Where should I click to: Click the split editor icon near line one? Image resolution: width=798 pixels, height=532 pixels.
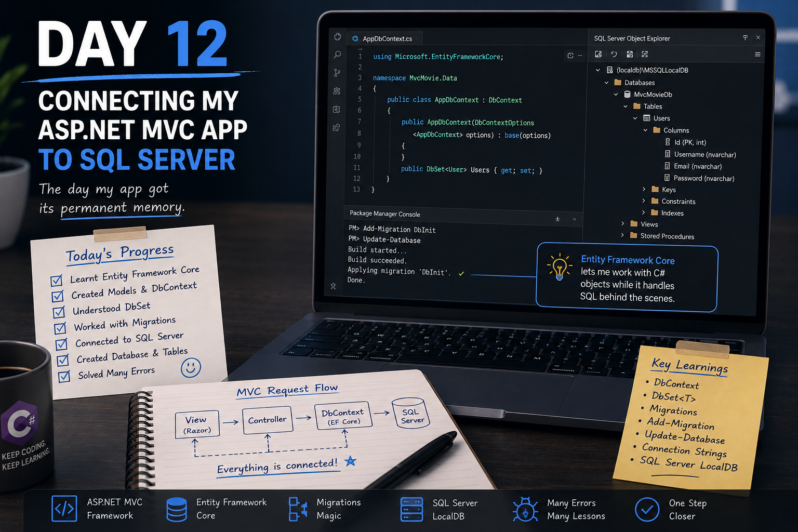tap(570, 56)
